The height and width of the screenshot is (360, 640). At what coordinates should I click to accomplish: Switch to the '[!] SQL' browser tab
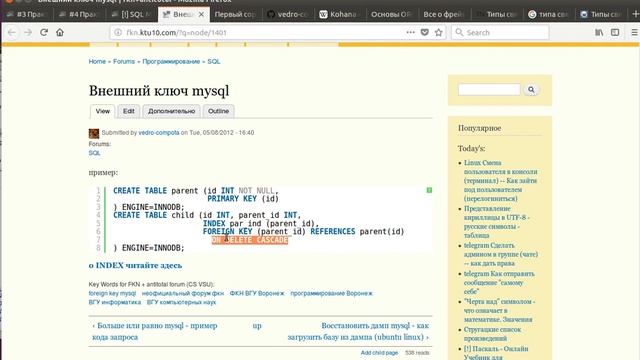pyautogui.click(x=132, y=14)
